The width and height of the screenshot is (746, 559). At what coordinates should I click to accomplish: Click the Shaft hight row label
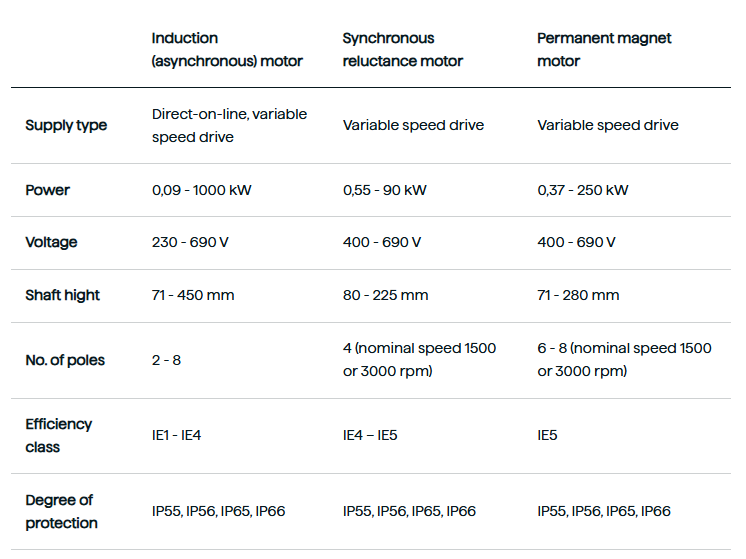tap(62, 295)
